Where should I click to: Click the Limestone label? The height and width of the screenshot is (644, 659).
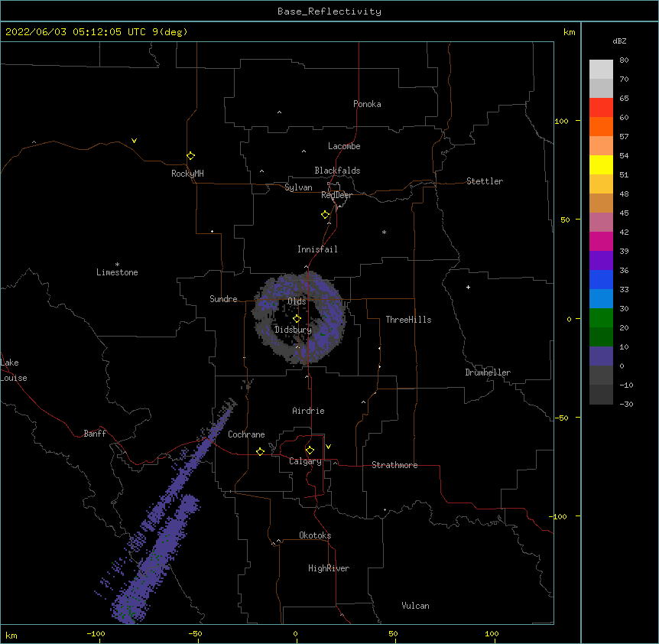click(117, 272)
